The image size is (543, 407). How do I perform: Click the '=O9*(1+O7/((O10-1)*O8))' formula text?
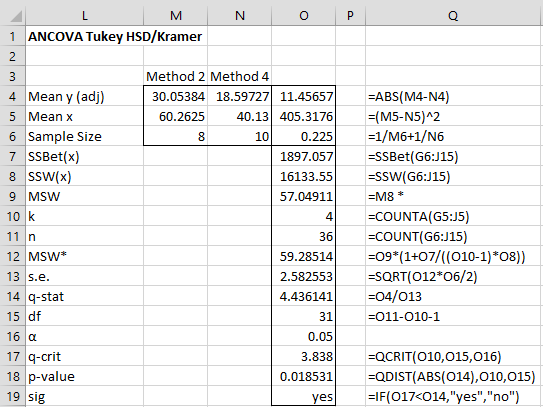pyautogui.click(x=447, y=257)
